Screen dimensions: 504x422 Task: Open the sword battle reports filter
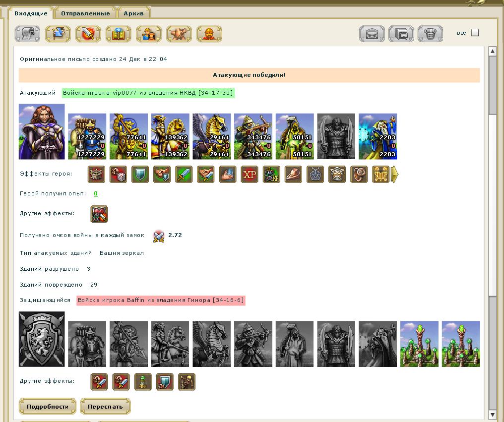(88, 34)
